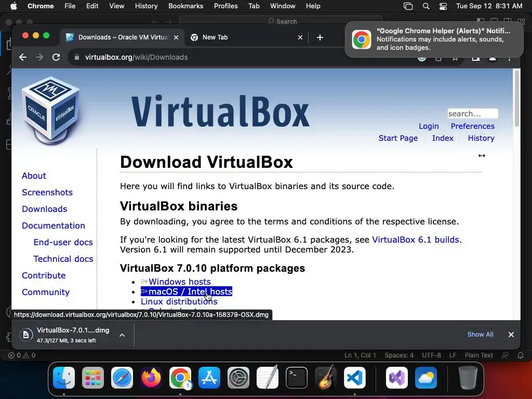Open a new tab with plus button
The image size is (532, 399).
(x=320, y=37)
